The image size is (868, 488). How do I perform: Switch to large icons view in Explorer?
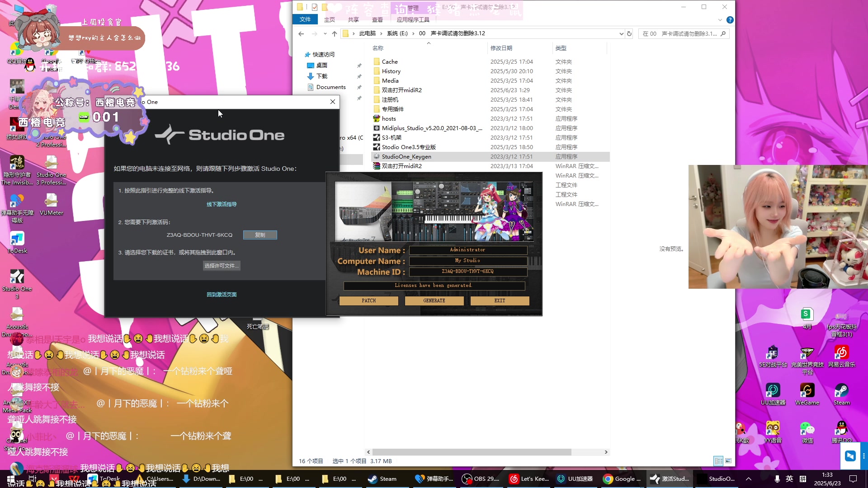(x=728, y=461)
